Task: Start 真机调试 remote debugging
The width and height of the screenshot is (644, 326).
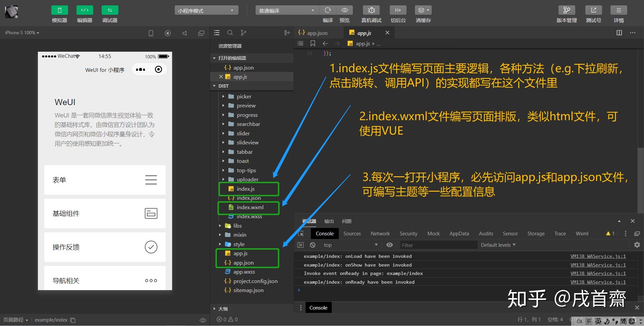Action: click(x=371, y=10)
